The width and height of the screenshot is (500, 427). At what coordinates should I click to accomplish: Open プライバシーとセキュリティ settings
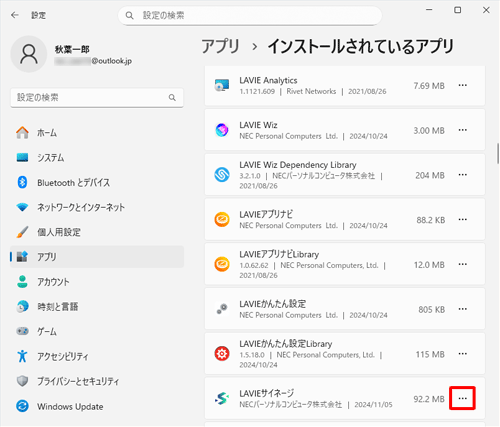point(97,381)
